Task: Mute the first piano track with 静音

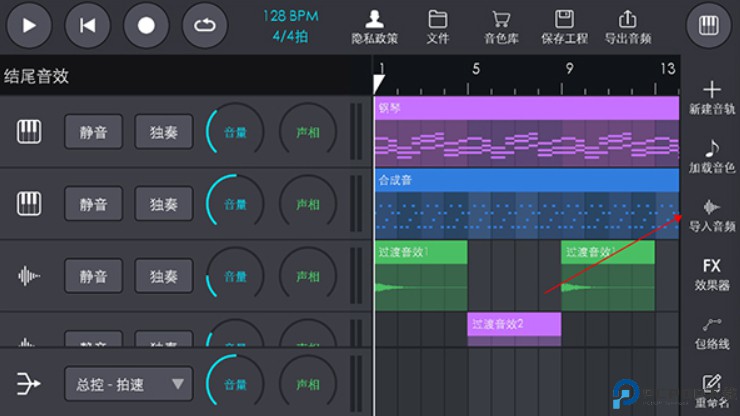Action: [x=94, y=132]
